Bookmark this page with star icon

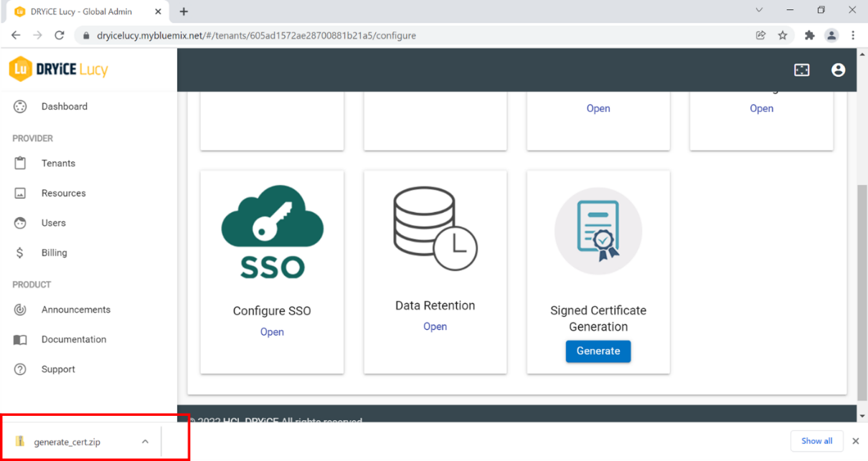783,35
